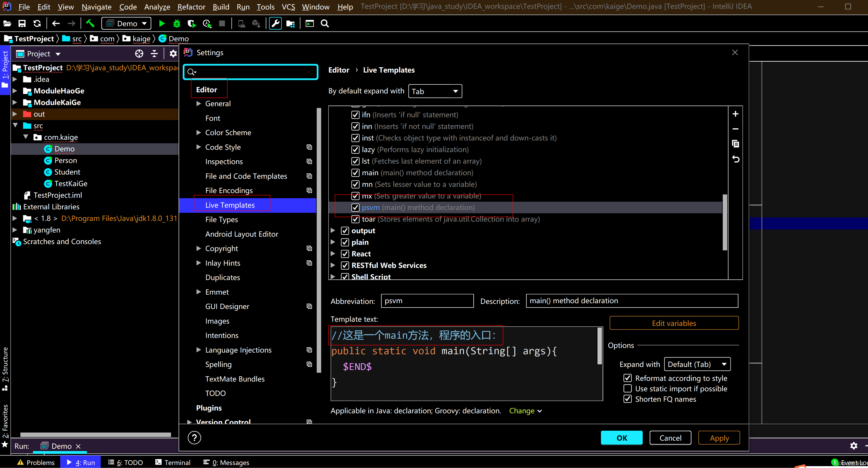Click the Project panel horizontal scrollbar
Screen dimensions: 868x468
[x=95, y=435]
